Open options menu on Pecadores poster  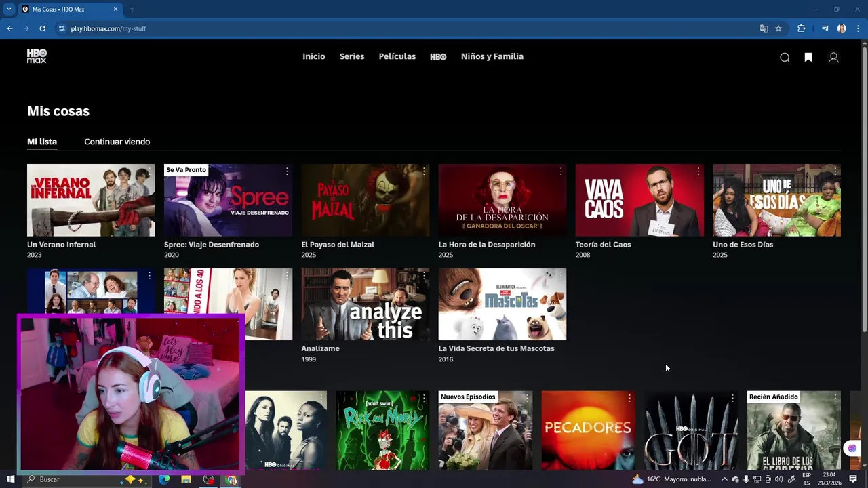pyautogui.click(x=629, y=398)
